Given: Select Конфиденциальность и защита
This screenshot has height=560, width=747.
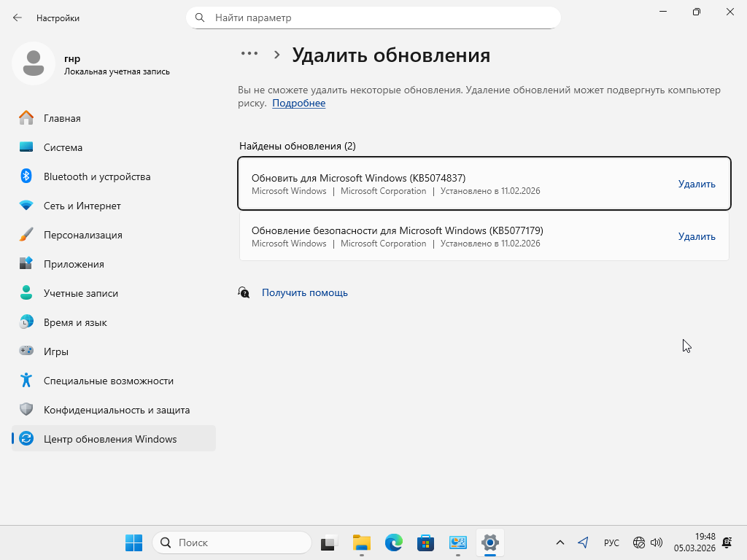Looking at the screenshot, I should [116, 410].
